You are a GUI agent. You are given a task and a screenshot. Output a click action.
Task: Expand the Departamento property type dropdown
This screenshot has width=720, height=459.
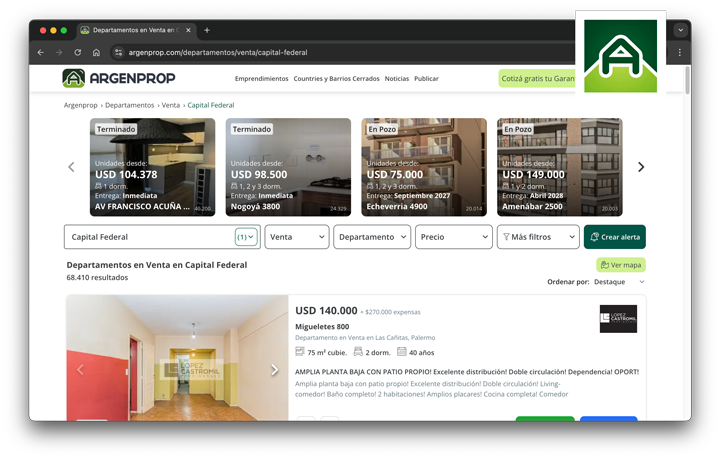[372, 237]
